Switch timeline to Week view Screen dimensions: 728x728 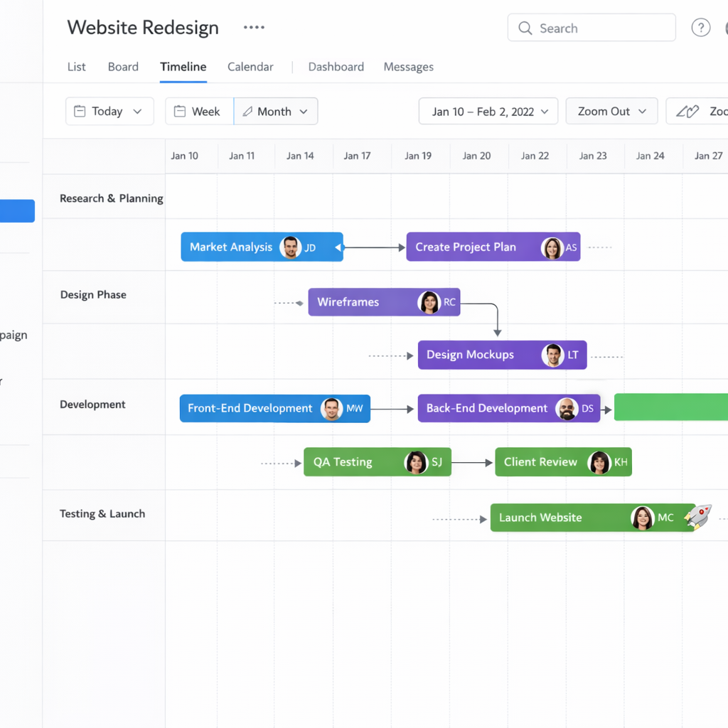198,112
